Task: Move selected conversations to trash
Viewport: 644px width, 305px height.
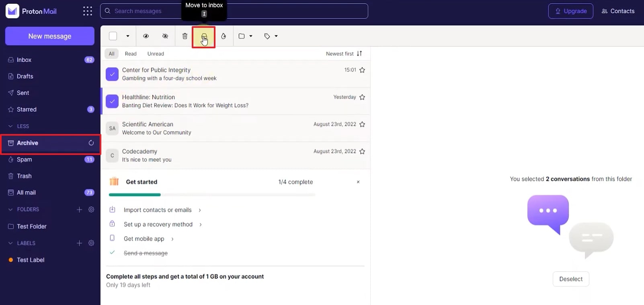Action: click(x=185, y=36)
